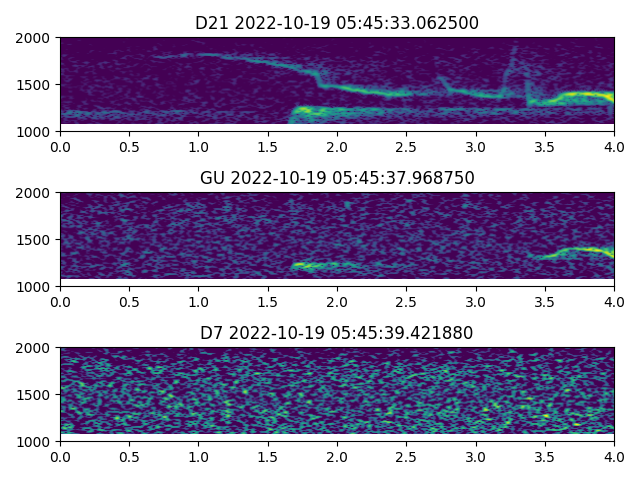Click the bright call near 1.8s in D21 plot
Viewport: 640px width, 480px height.
(x=310, y=110)
